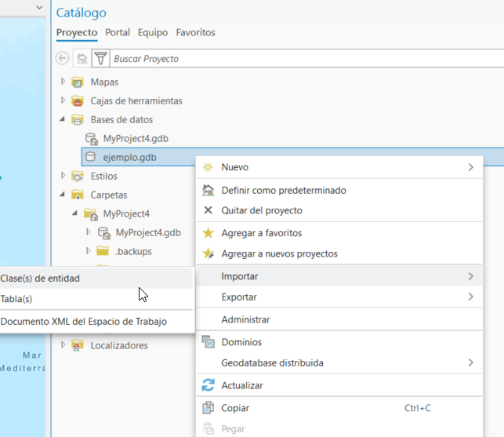Click the home project icon in toolbar

(x=82, y=58)
